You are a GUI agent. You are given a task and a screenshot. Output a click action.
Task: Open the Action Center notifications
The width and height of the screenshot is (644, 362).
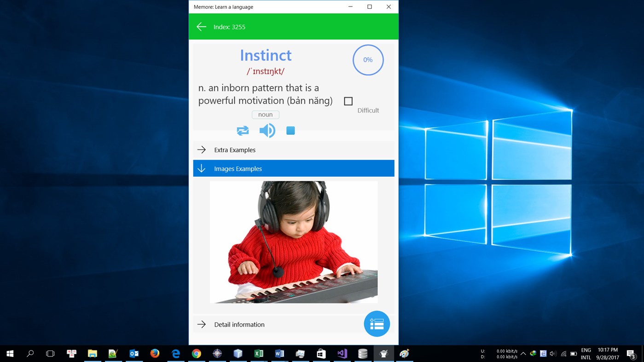(631, 354)
